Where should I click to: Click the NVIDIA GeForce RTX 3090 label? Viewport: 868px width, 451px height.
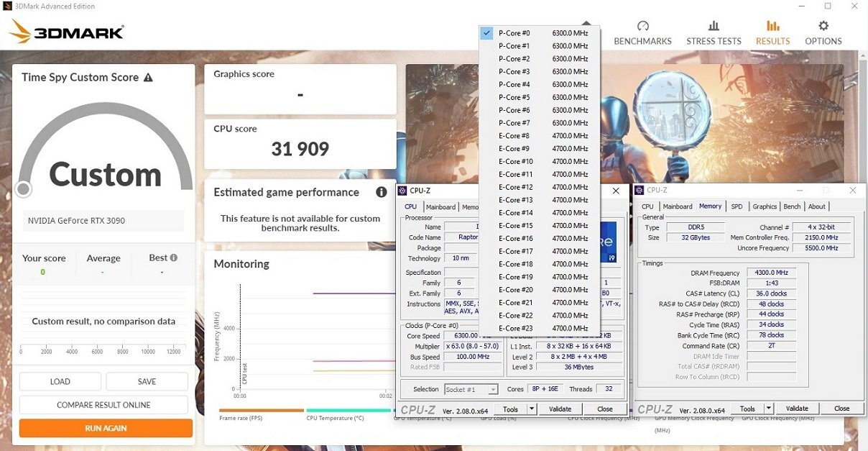76,221
